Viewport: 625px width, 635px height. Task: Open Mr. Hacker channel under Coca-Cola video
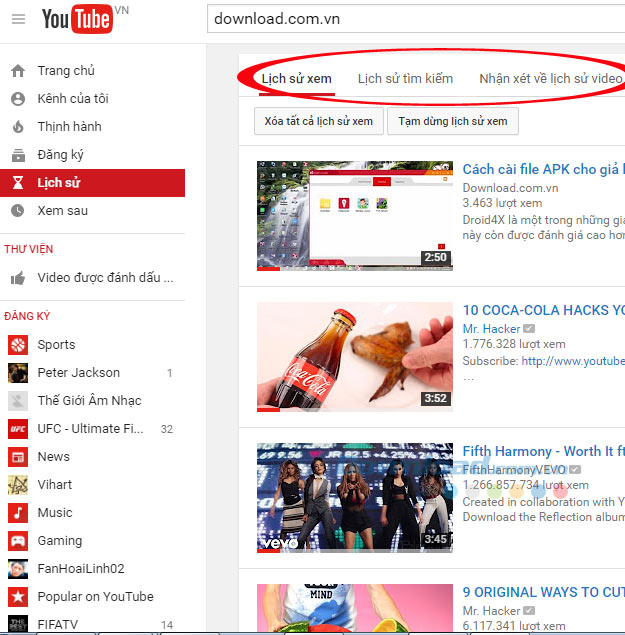pos(491,329)
